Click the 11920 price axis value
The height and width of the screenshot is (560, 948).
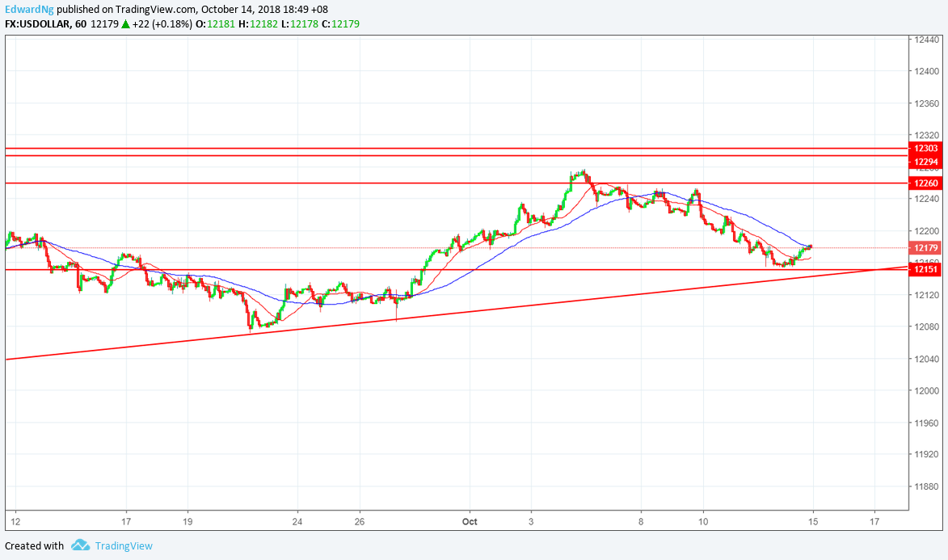(925, 454)
